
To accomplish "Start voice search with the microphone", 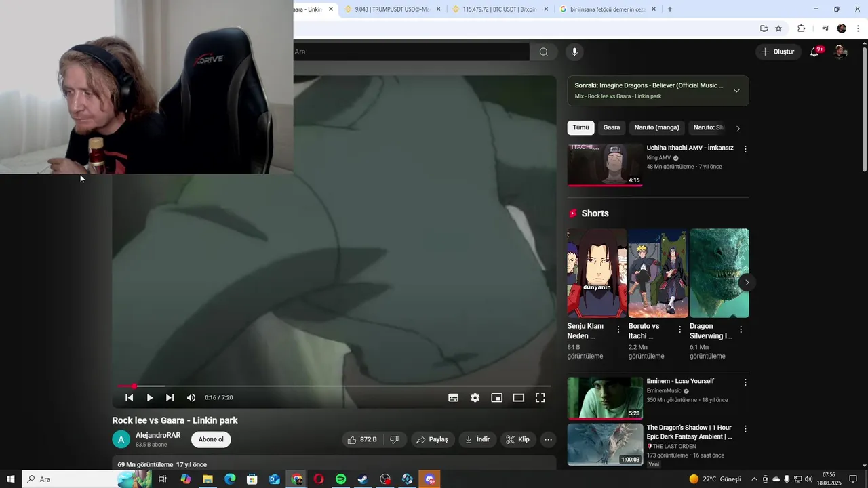I will [574, 52].
